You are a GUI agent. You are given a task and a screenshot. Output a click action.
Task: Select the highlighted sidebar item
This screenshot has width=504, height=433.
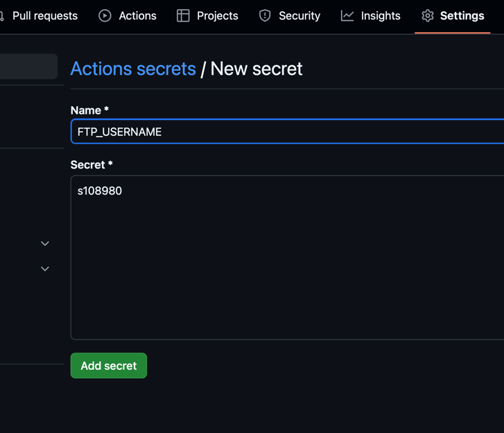pos(28,67)
